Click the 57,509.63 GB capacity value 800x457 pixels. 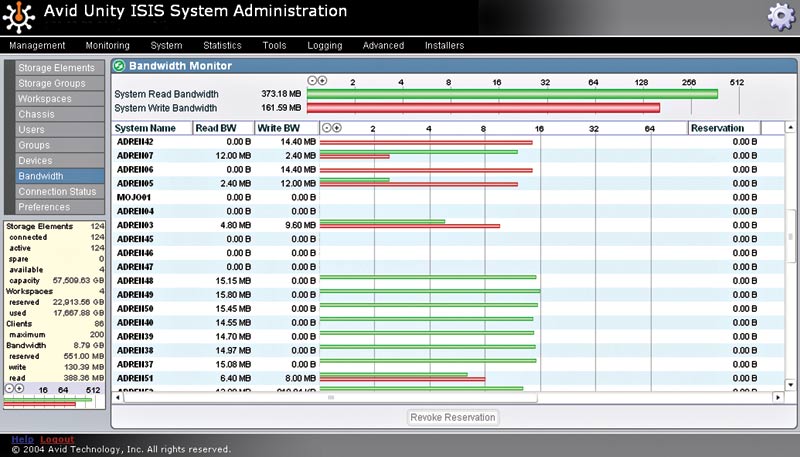(x=79, y=281)
